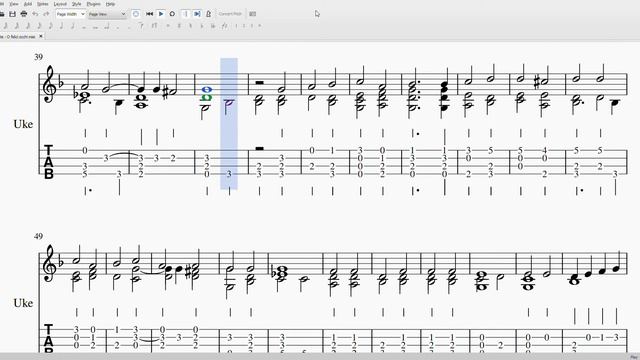Apply the double flat accidental

(x=213, y=26)
